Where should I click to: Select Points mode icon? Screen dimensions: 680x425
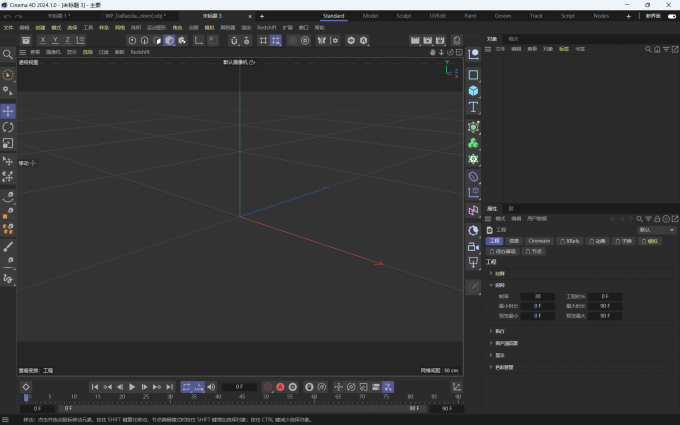132,40
